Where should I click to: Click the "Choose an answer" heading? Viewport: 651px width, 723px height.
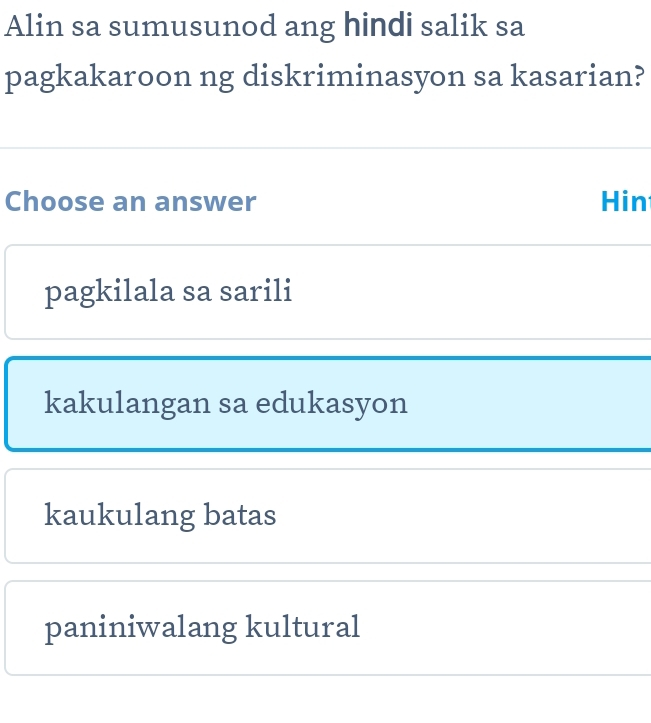click(131, 202)
